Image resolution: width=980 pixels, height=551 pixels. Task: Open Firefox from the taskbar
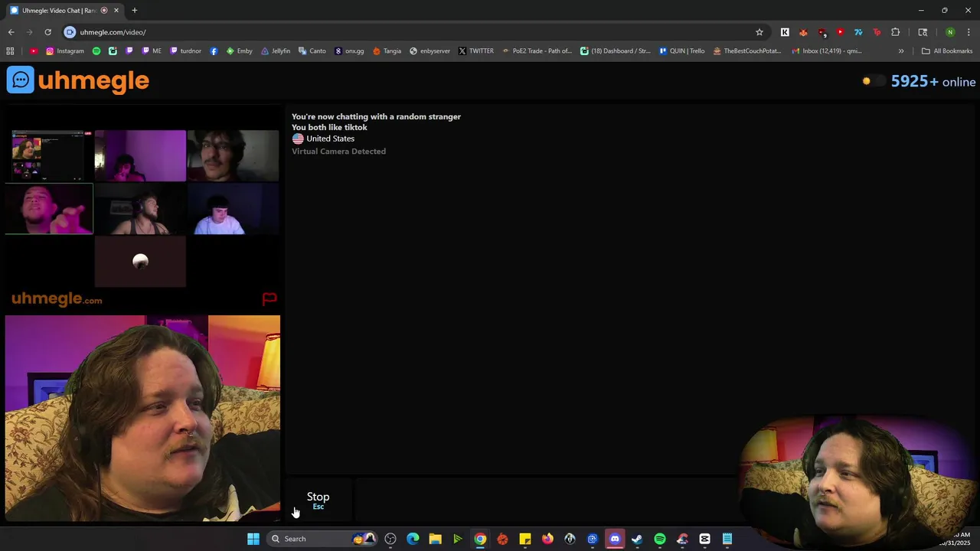[547, 539]
